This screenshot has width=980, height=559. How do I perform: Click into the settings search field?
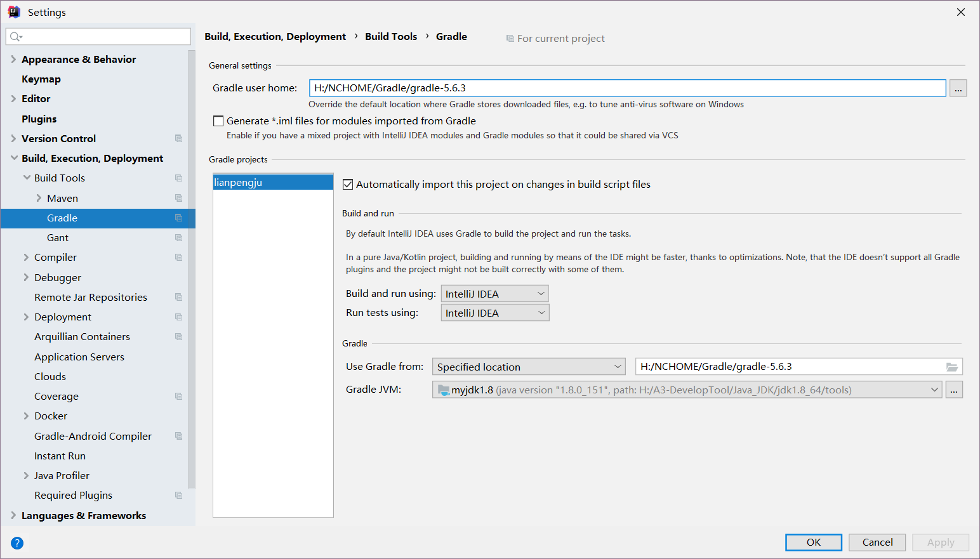click(x=98, y=37)
